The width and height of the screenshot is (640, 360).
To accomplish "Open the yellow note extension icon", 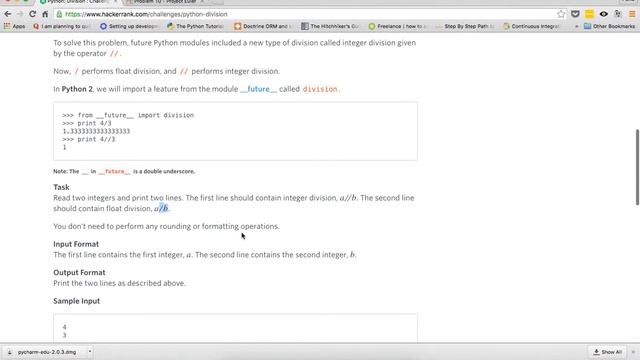I will 589,14.
